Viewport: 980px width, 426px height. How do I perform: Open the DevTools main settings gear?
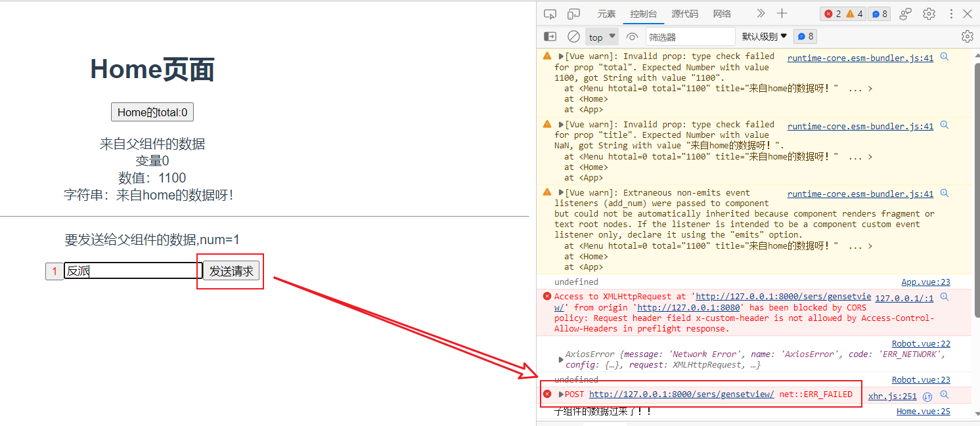pos(929,14)
